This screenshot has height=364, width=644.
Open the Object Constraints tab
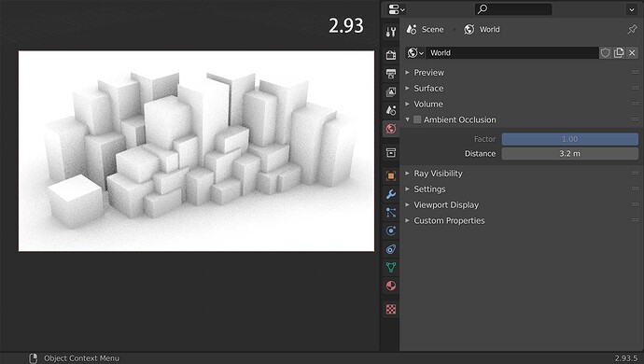tap(391, 249)
